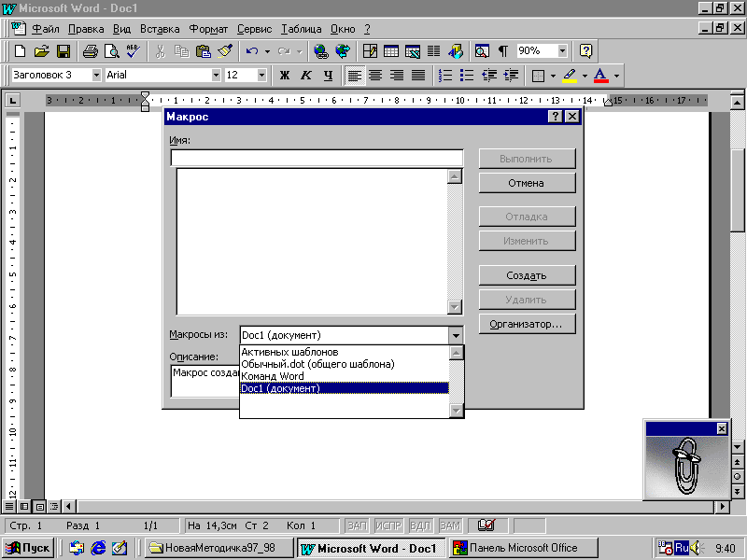The width and height of the screenshot is (747, 560).
Task: Insert a hyperlink from the toolbar
Action: click(320, 51)
